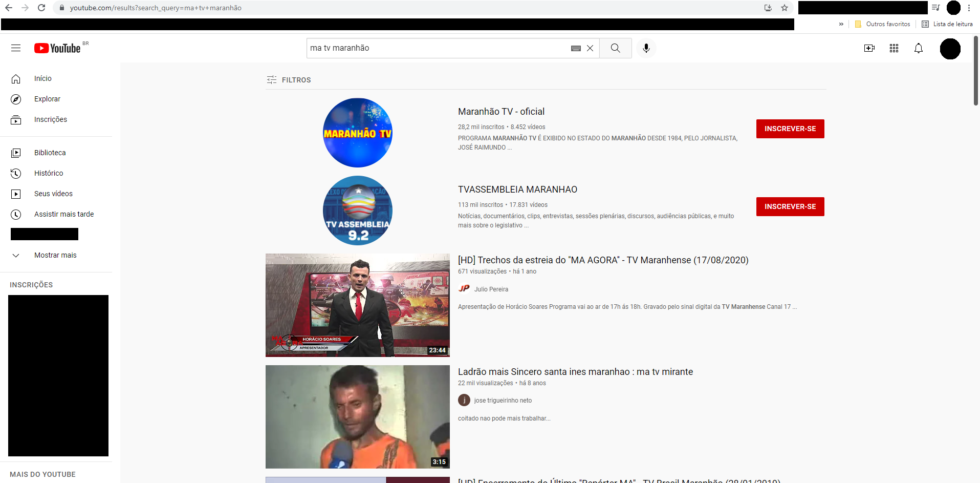The image size is (980, 483).
Task: Open Explorar in the sidebar
Action: (56, 99)
